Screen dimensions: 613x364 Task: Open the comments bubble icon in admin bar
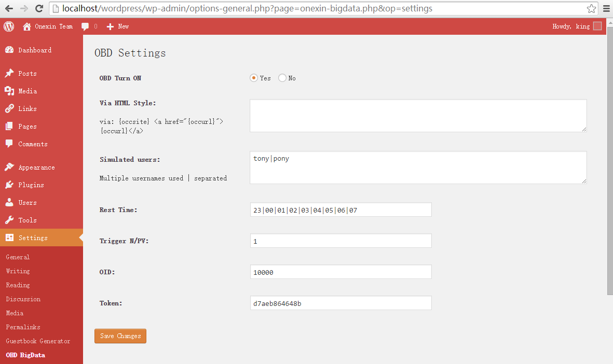[x=85, y=26]
